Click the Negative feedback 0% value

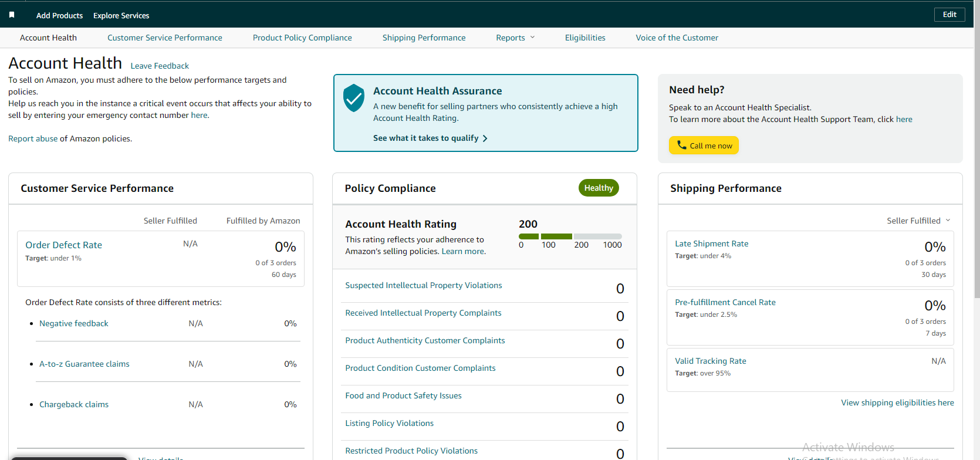click(x=290, y=323)
